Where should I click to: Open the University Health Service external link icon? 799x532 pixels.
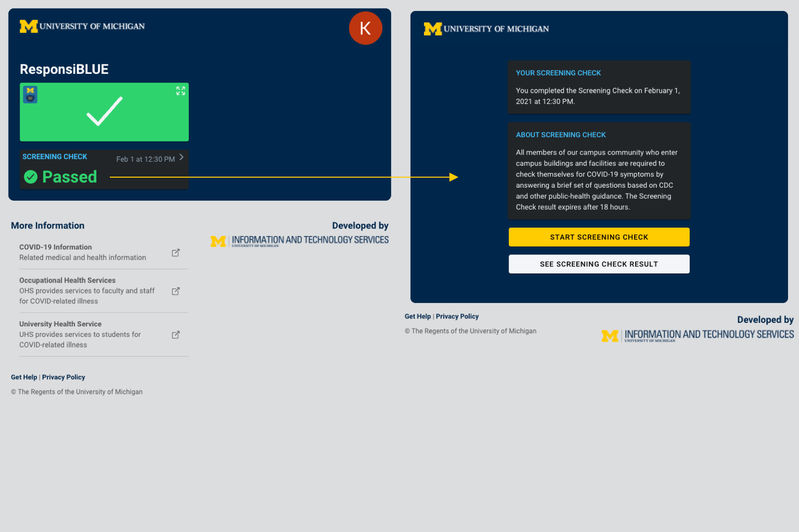click(x=176, y=335)
